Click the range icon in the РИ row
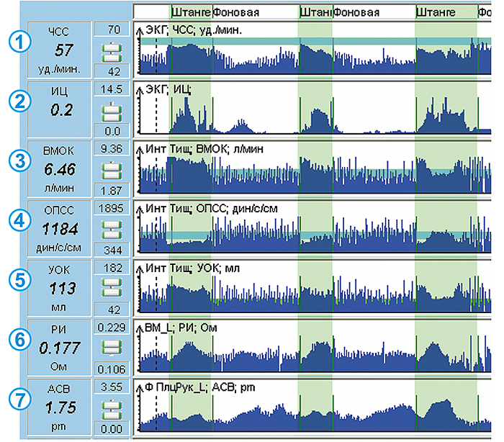Viewport: 504px width, 442px height. [112, 346]
